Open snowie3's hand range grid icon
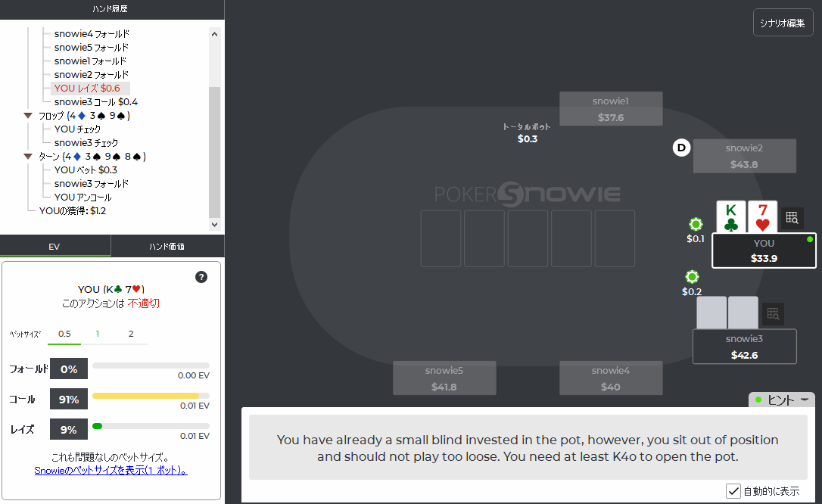 (773, 314)
